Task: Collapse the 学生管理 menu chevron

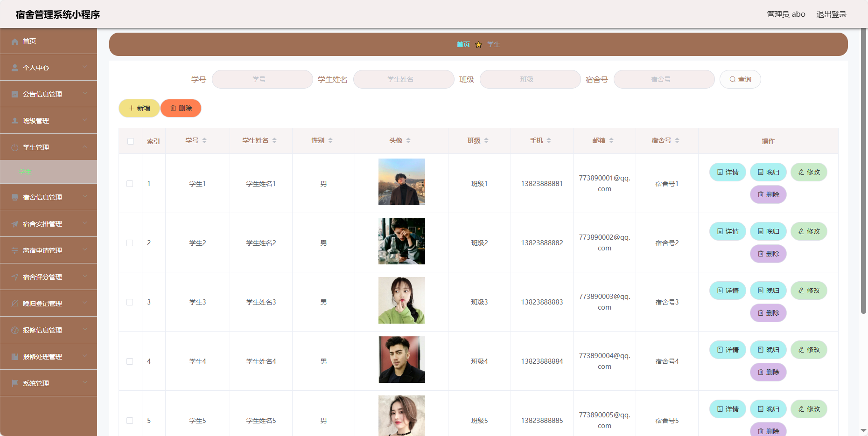Action: (x=85, y=147)
